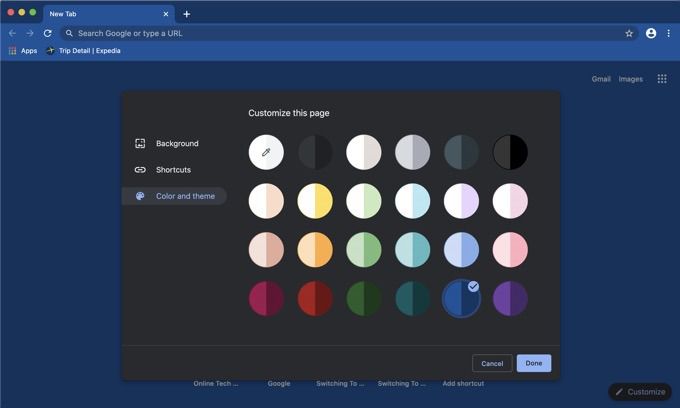Screen dimensions: 680x408
Task: Open the Images link
Action: 631,79
